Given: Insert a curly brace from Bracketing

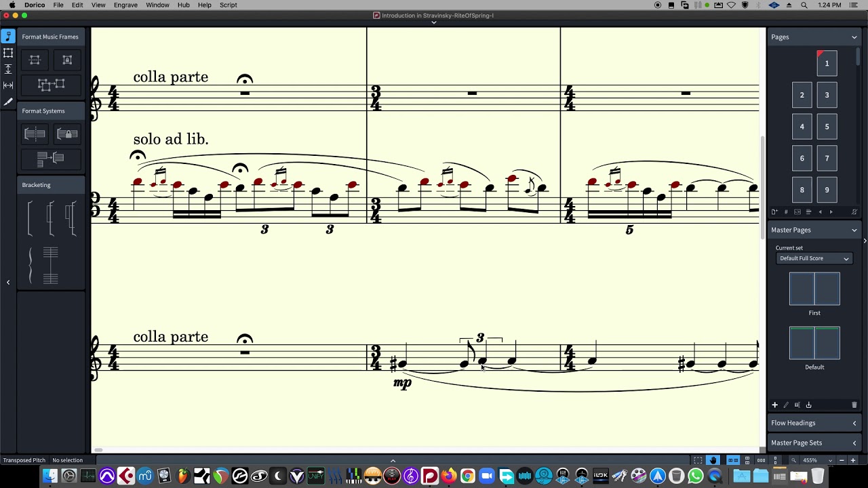Looking at the screenshot, I should [30, 266].
